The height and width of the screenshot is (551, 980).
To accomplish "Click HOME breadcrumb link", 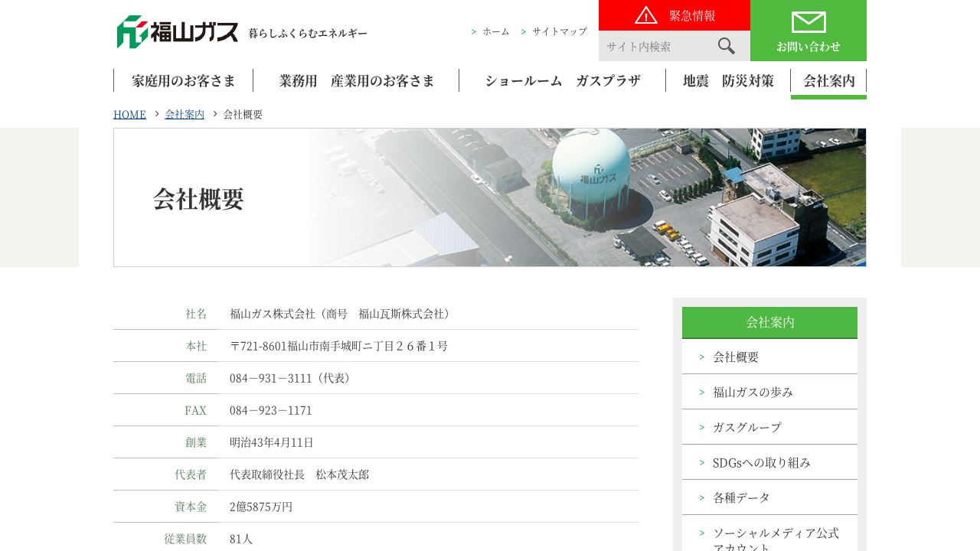I will pyautogui.click(x=129, y=114).
